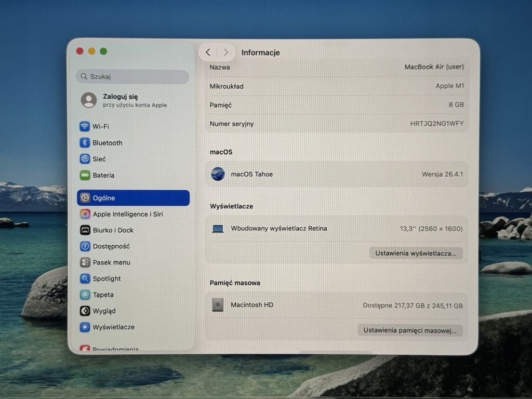This screenshot has height=399, width=532.
Task: Open the Wygląd appearance icon
Action: pos(85,311)
